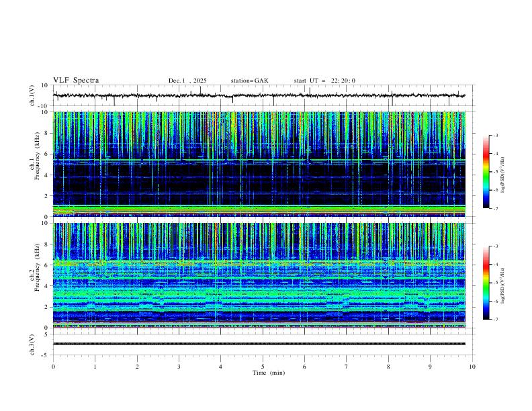Click the "station=GAK" header label
532x411 pixels.
(x=249, y=81)
